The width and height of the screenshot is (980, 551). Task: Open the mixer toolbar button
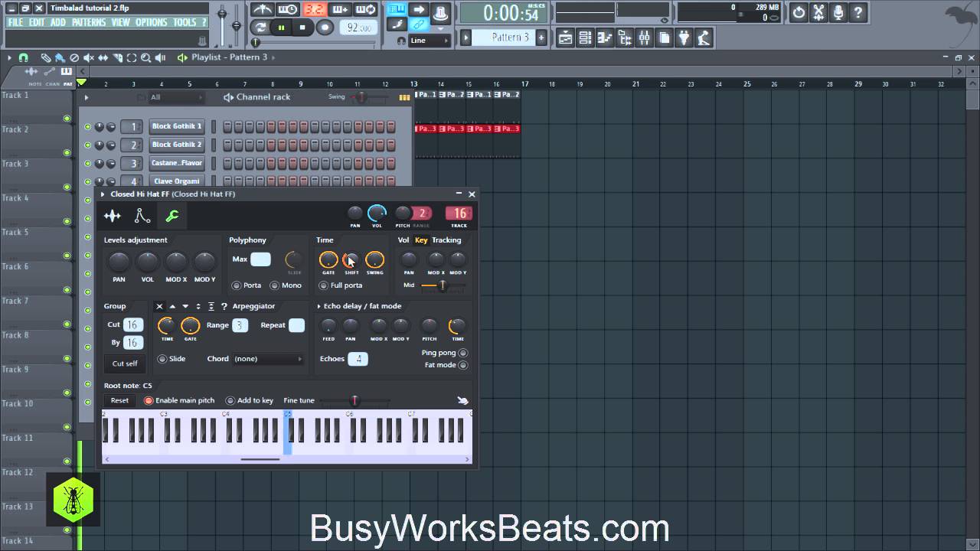pos(644,37)
